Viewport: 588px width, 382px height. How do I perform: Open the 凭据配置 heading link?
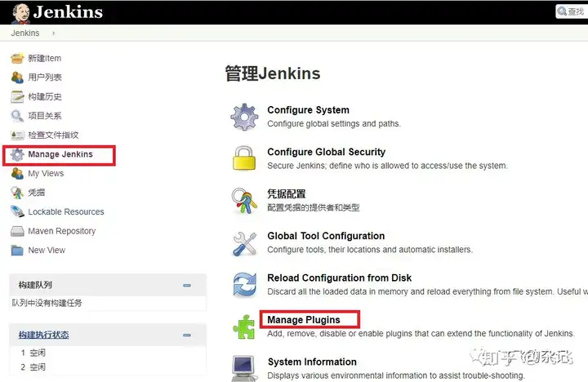coord(287,194)
